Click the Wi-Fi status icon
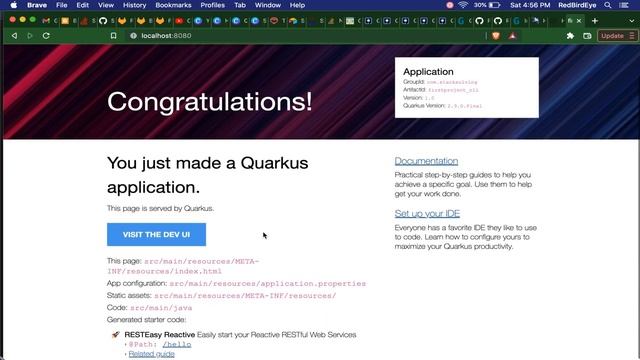Viewport: 640px width, 360px height. pyautogui.click(x=463, y=5)
